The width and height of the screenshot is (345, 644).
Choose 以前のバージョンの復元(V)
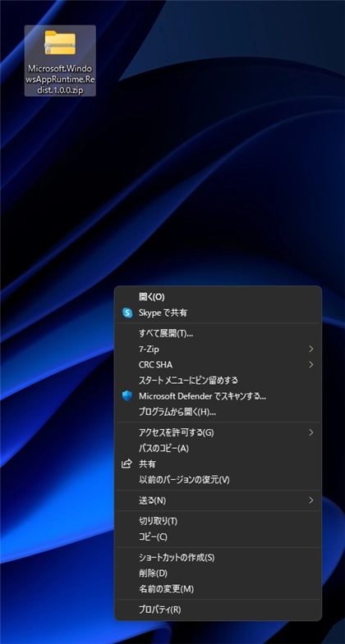(x=218, y=479)
